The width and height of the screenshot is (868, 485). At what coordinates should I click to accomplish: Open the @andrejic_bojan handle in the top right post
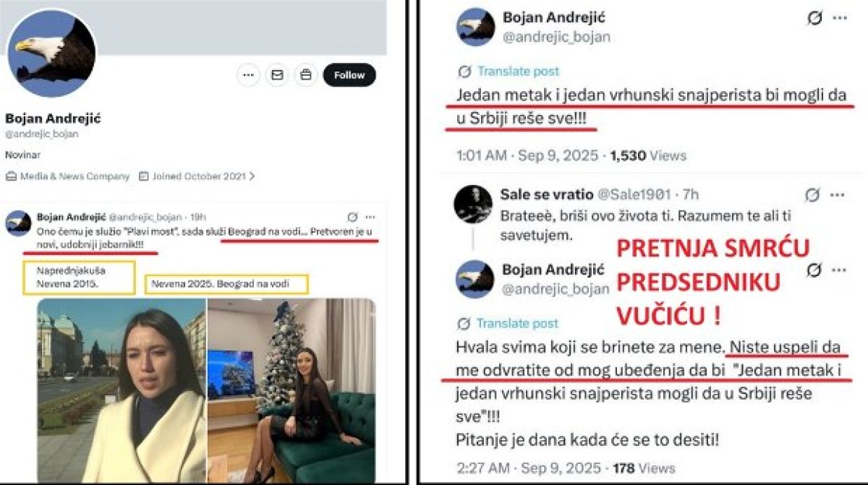pyautogui.click(x=556, y=36)
